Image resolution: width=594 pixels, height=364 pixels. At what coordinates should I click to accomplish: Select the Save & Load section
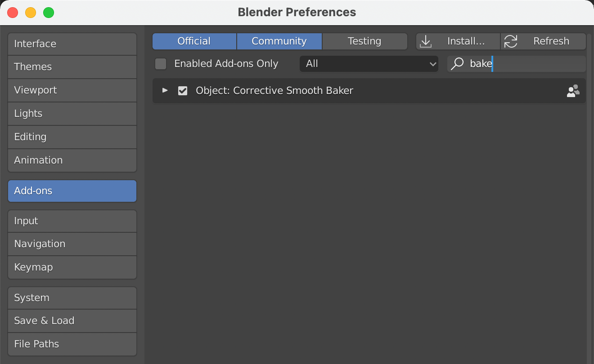(x=72, y=320)
